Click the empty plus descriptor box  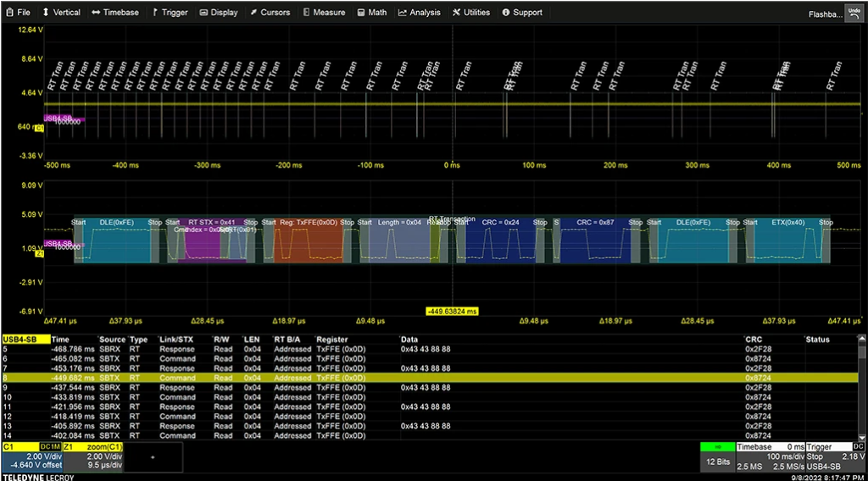click(x=153, y=456)
